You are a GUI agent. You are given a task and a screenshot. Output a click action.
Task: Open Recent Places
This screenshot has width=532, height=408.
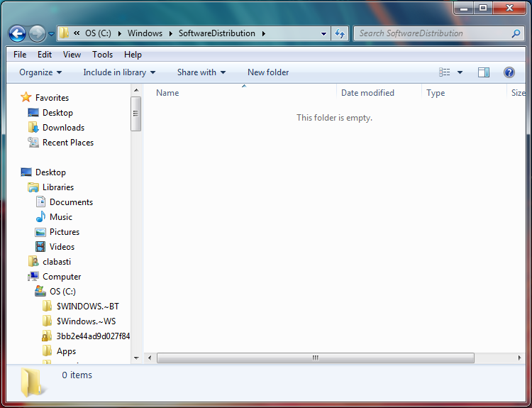tap(68, 143)
